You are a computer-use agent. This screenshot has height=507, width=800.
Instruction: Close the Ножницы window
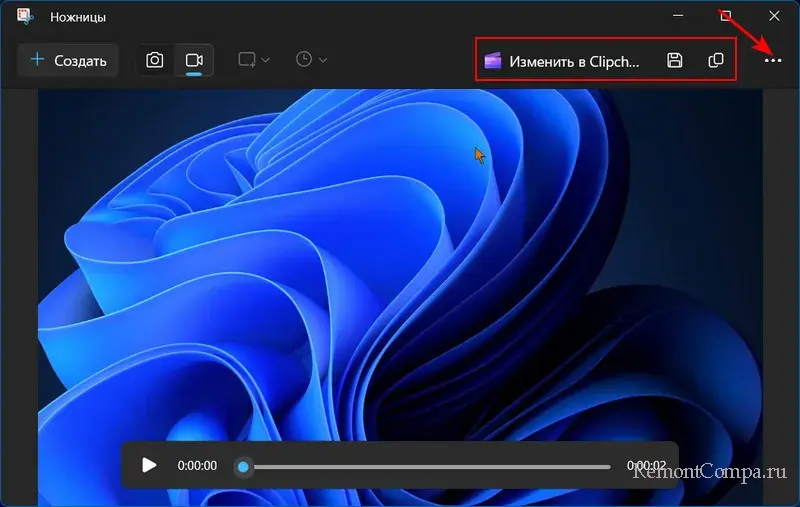point(773,16)
